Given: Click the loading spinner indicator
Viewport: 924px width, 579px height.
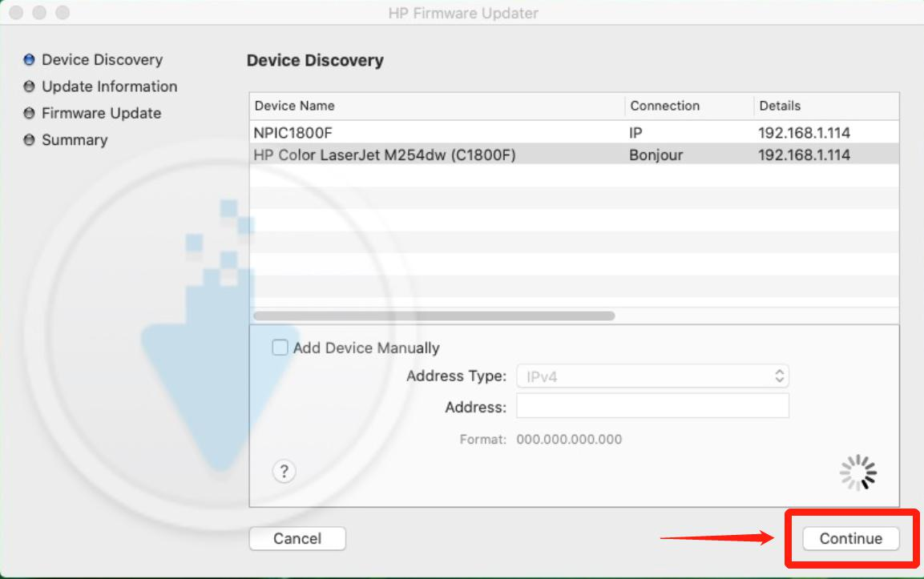Looking at the screenshot, I should point(857,472).
